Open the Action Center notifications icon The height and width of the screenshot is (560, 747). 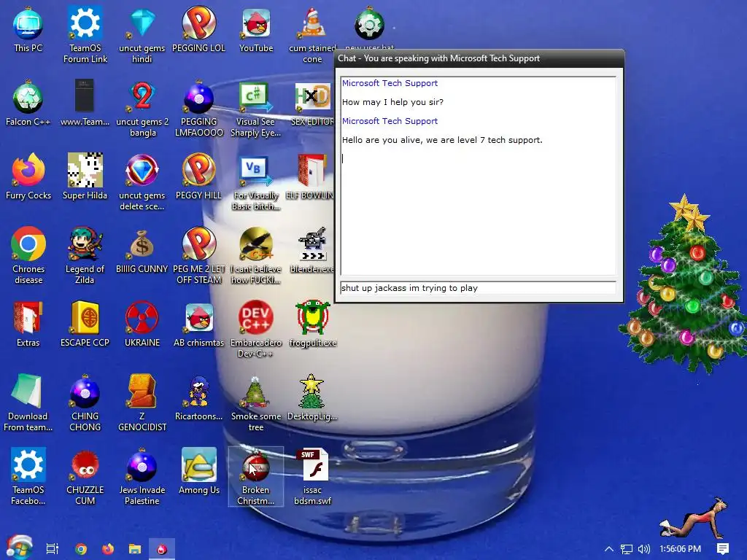coord(723,549)
